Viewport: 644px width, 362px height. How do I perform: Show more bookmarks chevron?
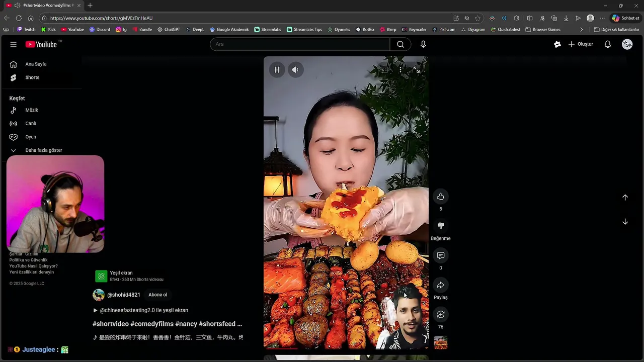pyautogui.click(x=581, y=30)
